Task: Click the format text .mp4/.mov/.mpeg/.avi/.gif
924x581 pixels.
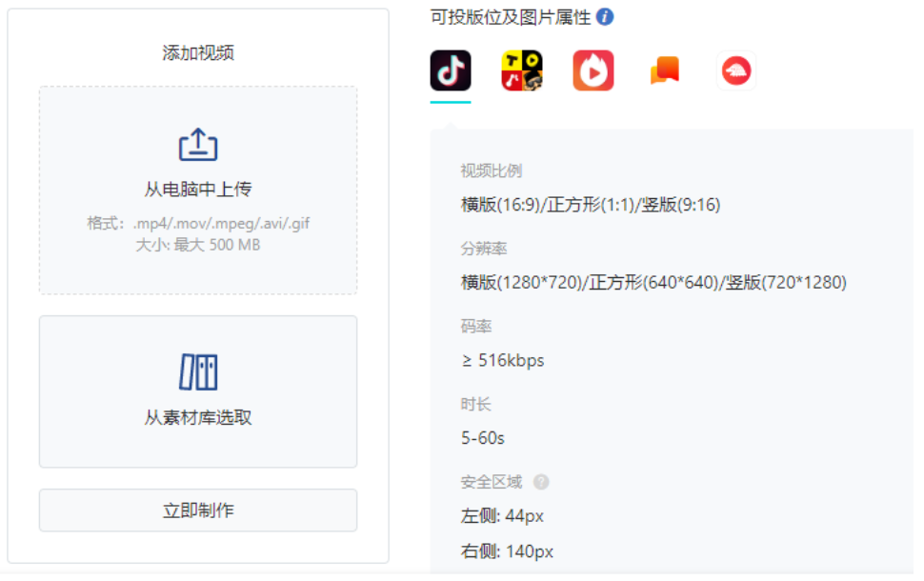Action: [222, 223]
